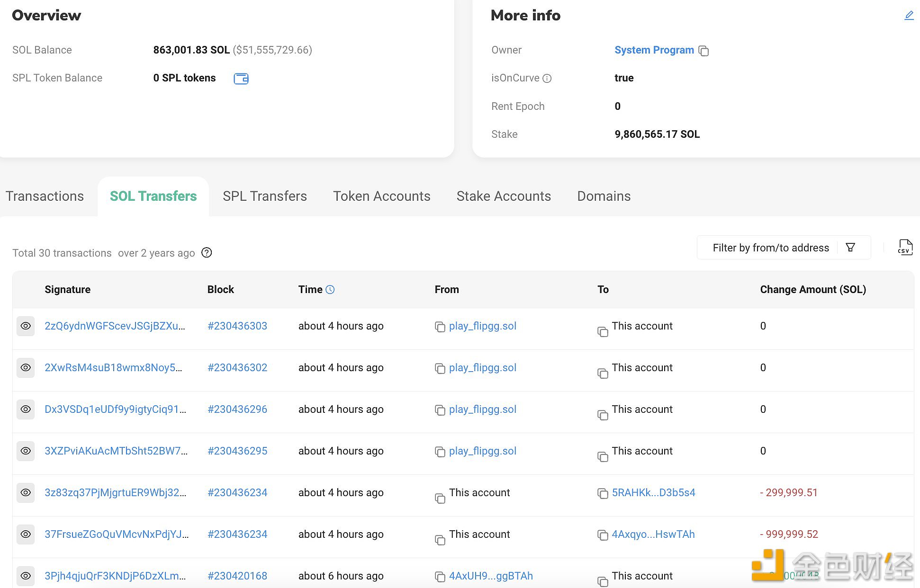Open signature 37FrsueZGoQuVMcvNxPdjYJ...
Screen dimensions: 920x588
click(x=117, y=535)
